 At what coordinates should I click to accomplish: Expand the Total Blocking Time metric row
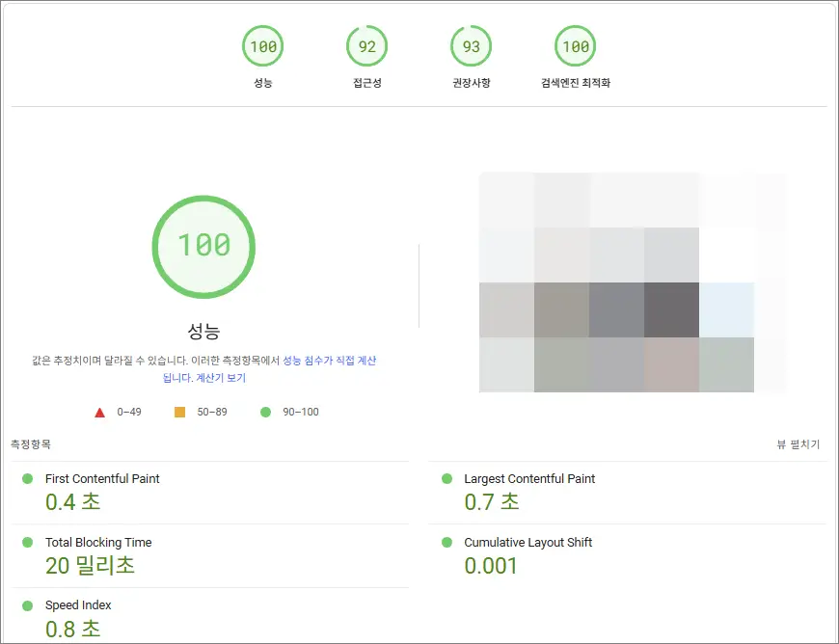point(98,543)
